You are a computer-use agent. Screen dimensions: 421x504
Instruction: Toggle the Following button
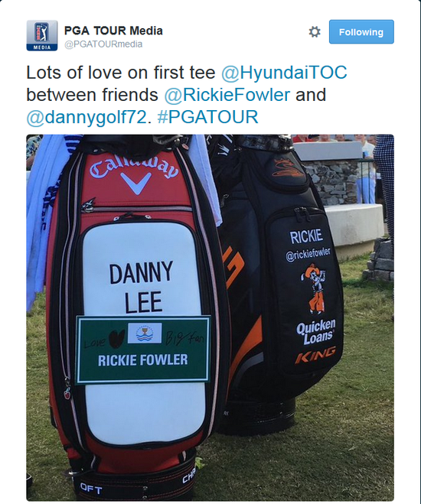(361, 32)
